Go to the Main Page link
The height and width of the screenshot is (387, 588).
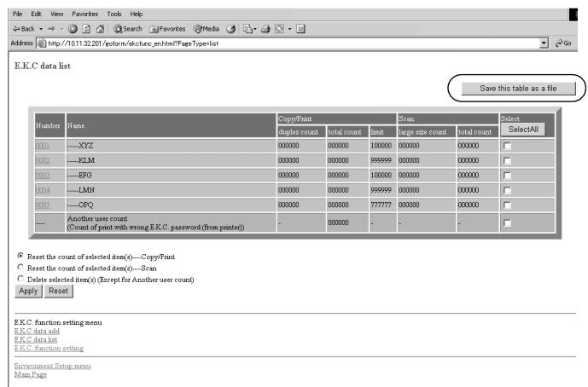[31, 374]
